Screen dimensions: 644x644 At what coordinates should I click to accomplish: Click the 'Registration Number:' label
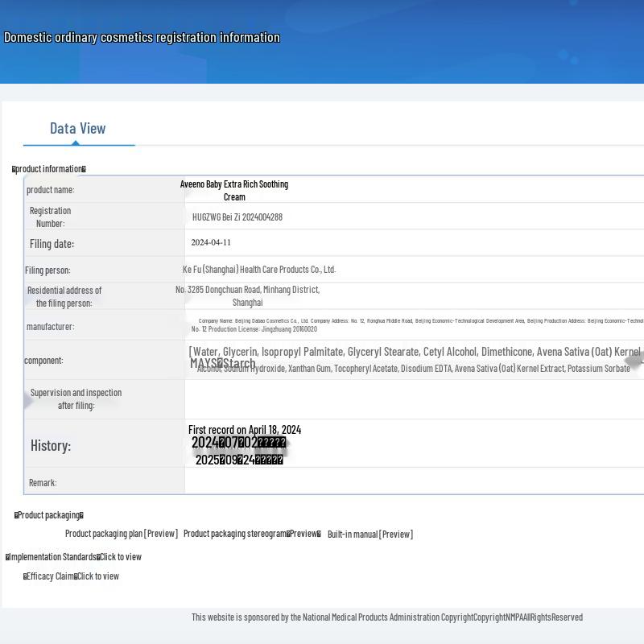click(x=50, y=217)
